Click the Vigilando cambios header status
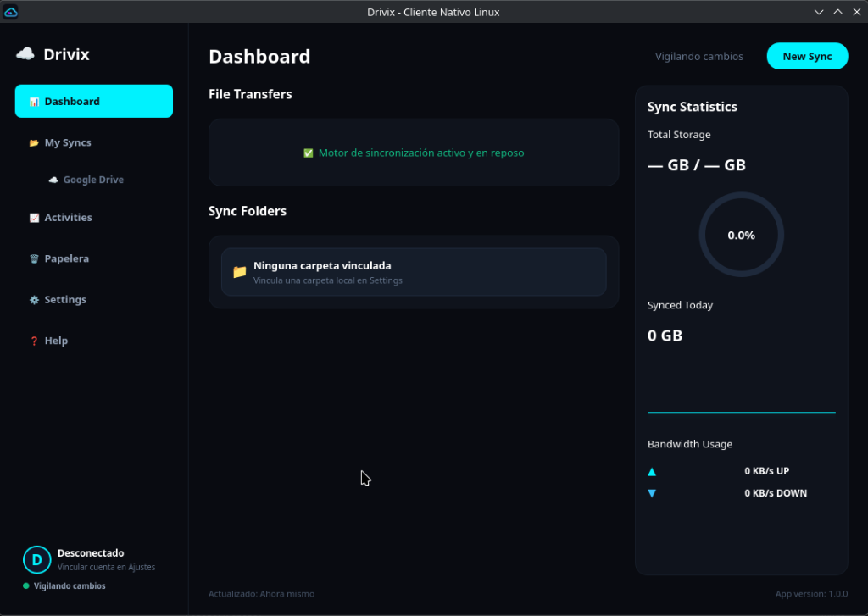Image resolution: width=868 pixels, height=616 pixels. click(699, 57)
